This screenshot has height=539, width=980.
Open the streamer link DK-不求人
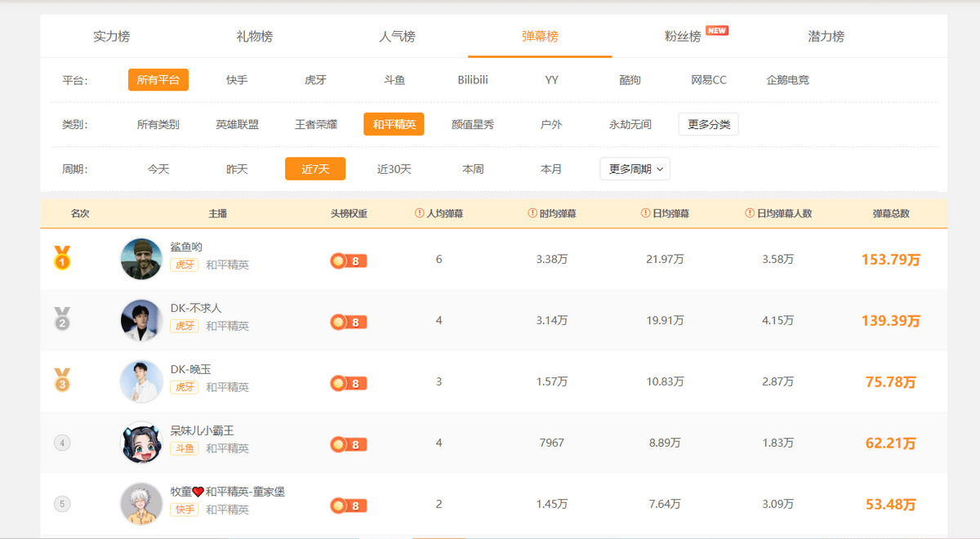196,308
